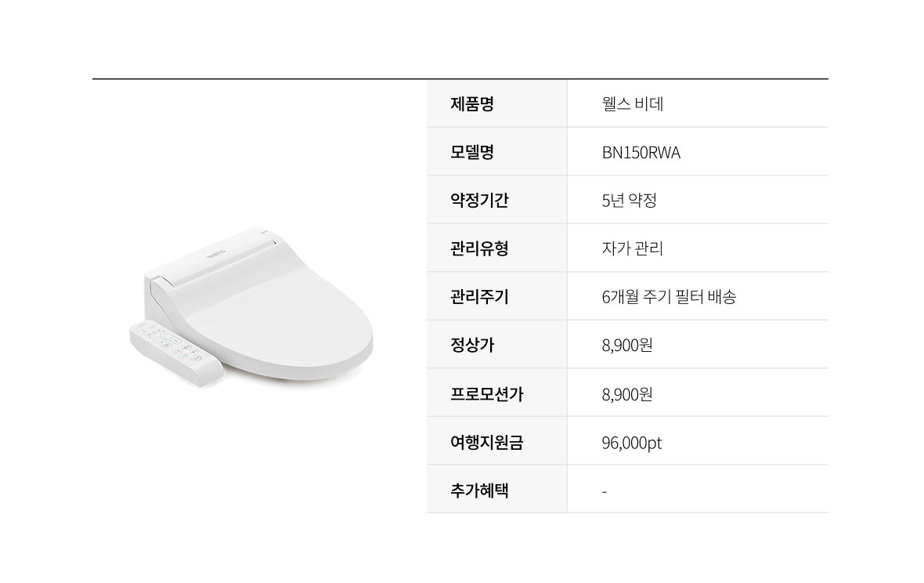Select the 여행지원금 label cell
Screen dimensions: 924x583
tap(496, 441)
